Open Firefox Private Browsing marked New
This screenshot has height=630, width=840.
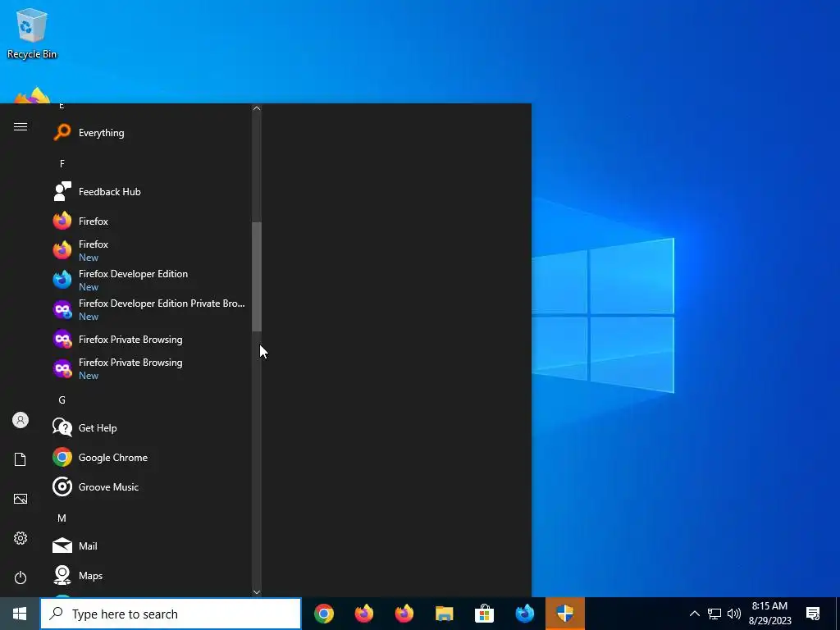[x=150, y=368]
